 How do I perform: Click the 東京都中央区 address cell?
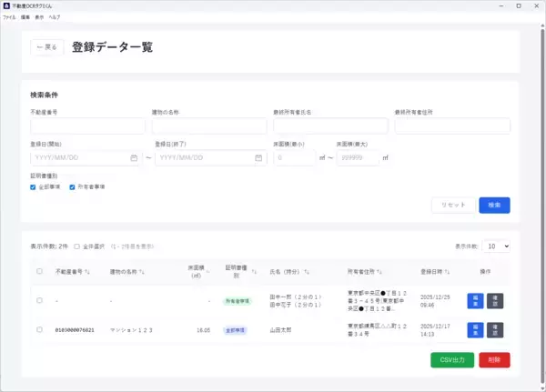(x=377, y=301)
